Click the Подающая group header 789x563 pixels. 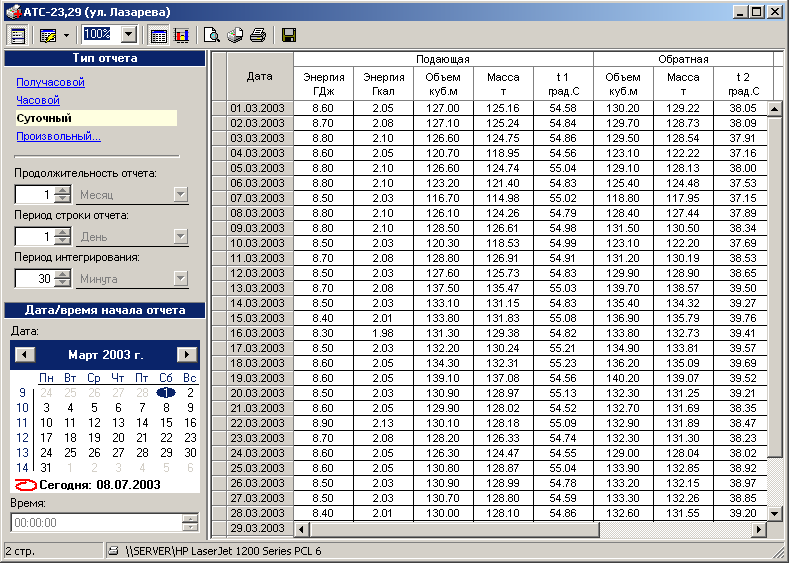(x=443, y=59)
